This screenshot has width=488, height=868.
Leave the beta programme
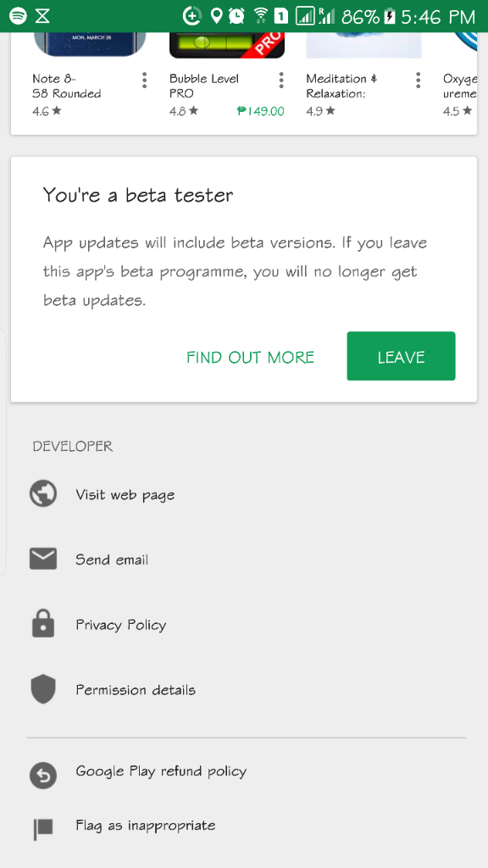401,356
